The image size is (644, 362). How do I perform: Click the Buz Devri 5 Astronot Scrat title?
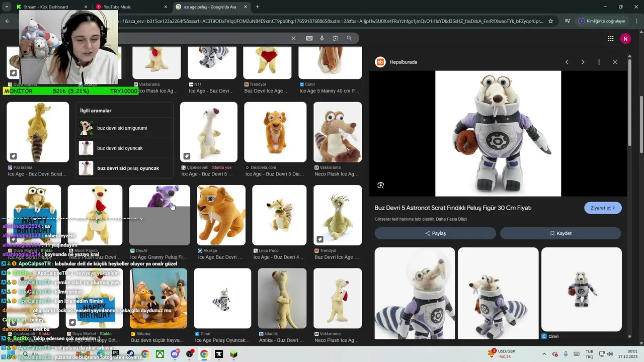coord(453,208)
